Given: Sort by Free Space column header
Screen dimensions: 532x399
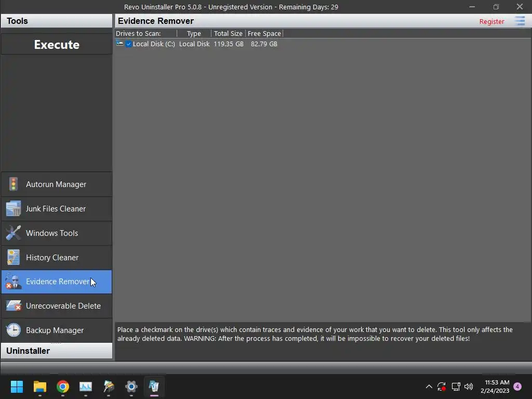Looking at the screenshot, I should click(x=264, y=34).
